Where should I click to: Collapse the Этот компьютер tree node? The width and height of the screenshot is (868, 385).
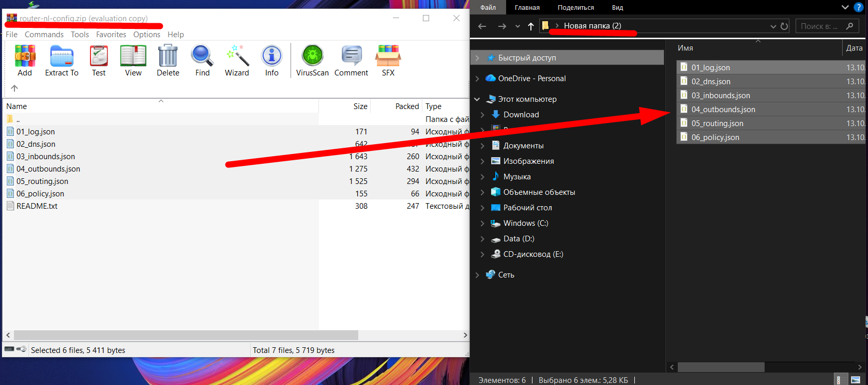pyautogui.click(x=477, y=99)
